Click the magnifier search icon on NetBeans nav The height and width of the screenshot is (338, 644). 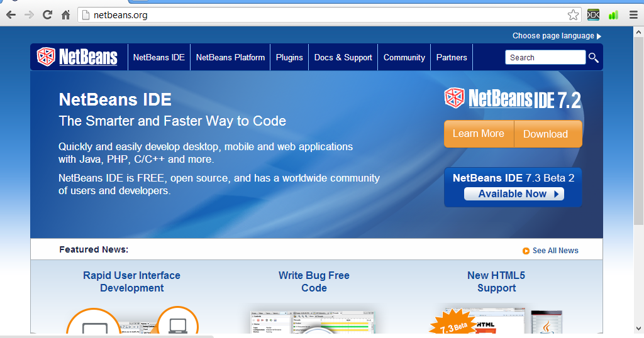coord(594,57)
